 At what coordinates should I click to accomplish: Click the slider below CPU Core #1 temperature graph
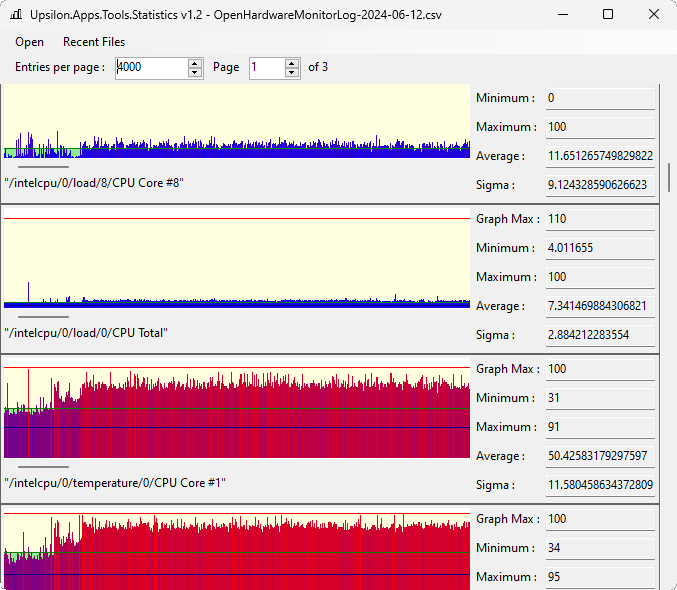coord(44,467)
